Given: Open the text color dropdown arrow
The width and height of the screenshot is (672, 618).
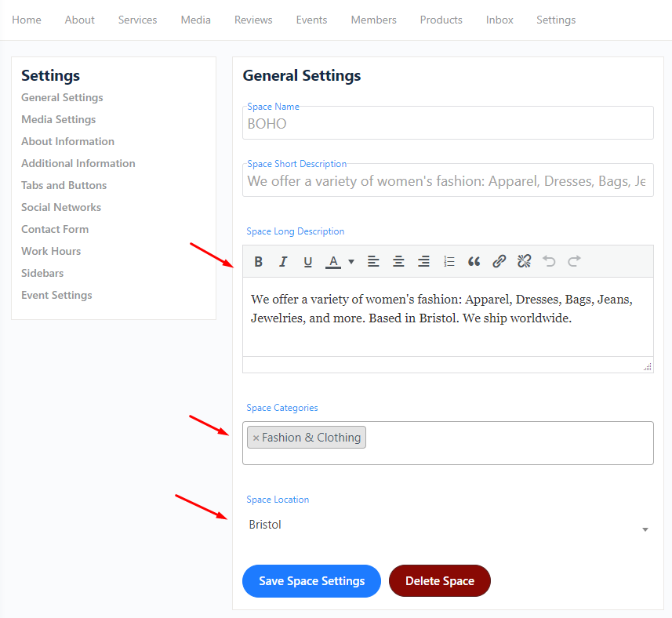Looking at the screenshot, I should point(351,261).
